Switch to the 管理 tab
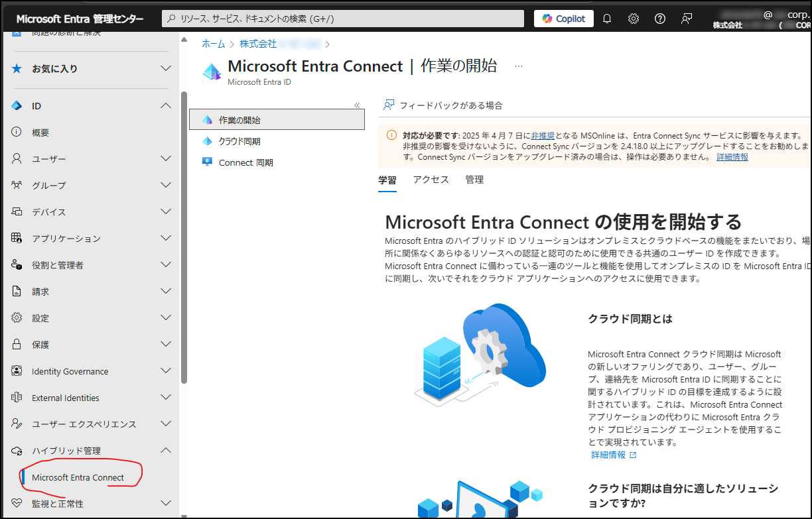This screenshot has height=519, width=812. [474, 180]
